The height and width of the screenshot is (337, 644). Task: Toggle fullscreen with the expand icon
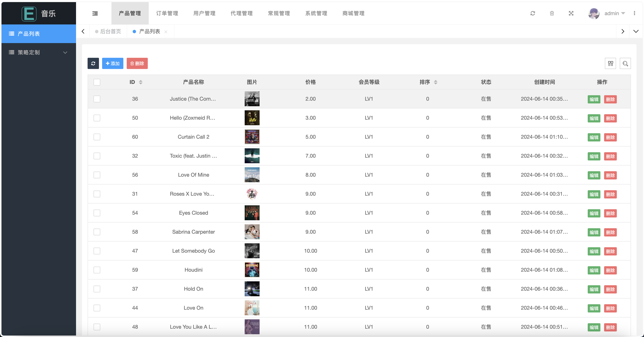pyautogui.click(x=571, y=13)
